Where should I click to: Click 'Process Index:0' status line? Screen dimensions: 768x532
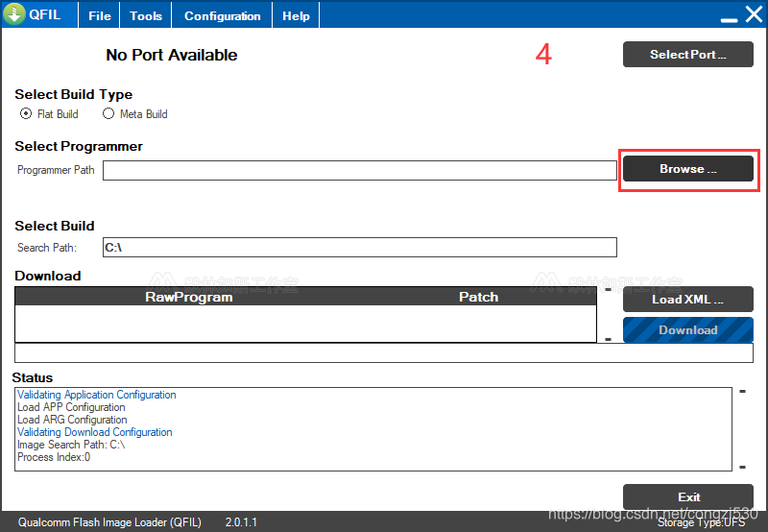[54, 457]
